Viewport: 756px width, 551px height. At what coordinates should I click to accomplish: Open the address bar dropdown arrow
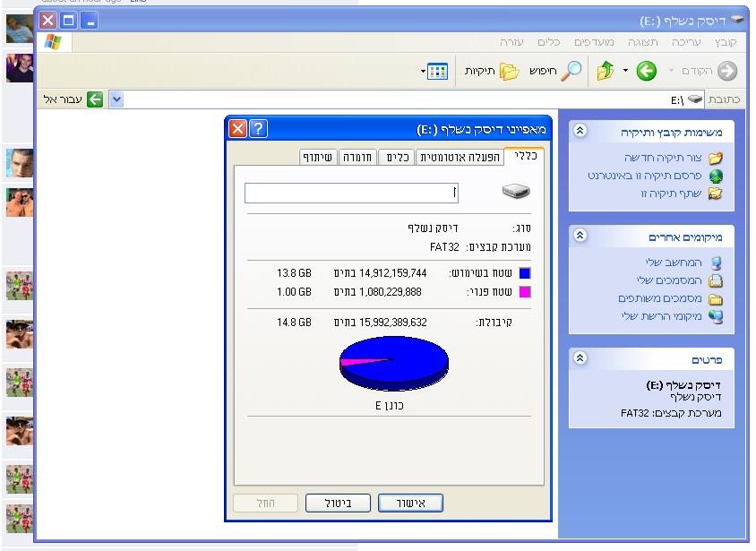tap(116, 99)
